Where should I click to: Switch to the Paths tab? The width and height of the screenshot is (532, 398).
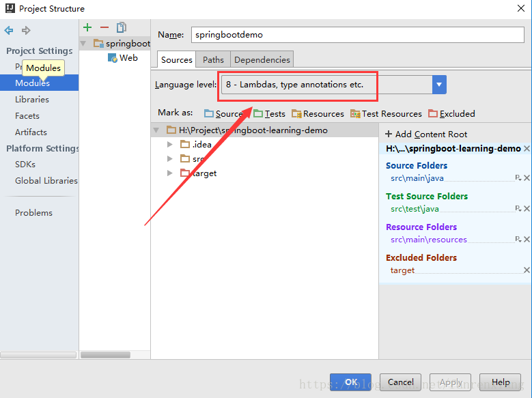(213, 60)
